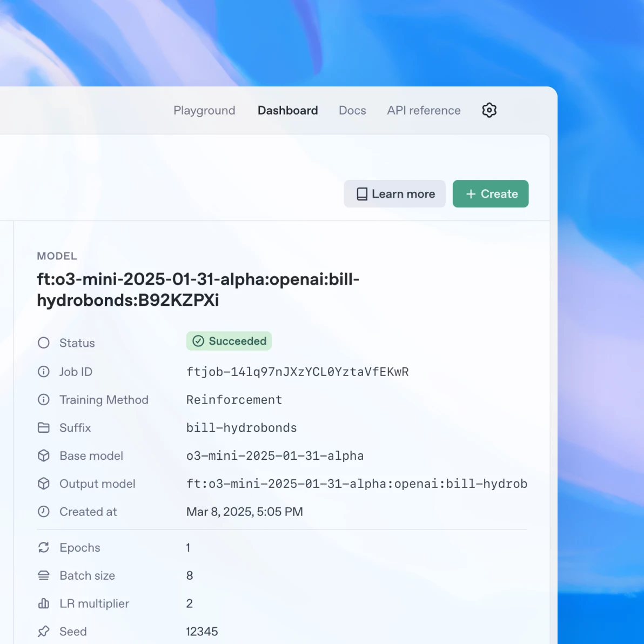The image size is (644, 644).
Task: Click the clock icon next to Created at
Action: tap(43, 512)
